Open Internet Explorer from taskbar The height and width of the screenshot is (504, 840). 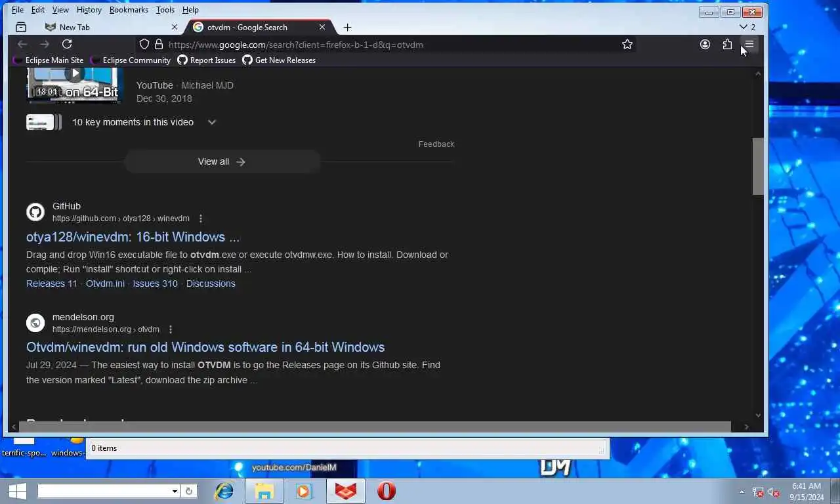224,491
